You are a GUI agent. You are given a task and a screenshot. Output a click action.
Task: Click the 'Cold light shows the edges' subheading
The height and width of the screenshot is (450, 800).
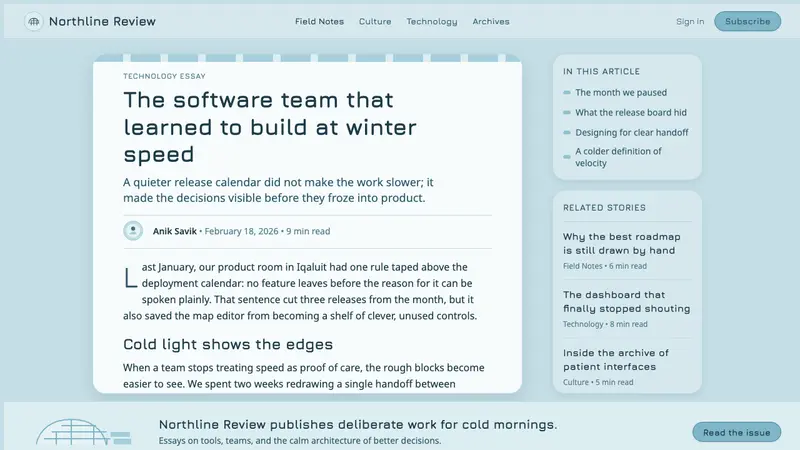click(x=228, y=344)
